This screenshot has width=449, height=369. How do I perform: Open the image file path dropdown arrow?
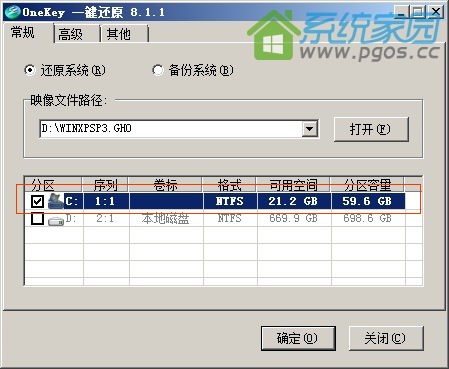(310, 129)
